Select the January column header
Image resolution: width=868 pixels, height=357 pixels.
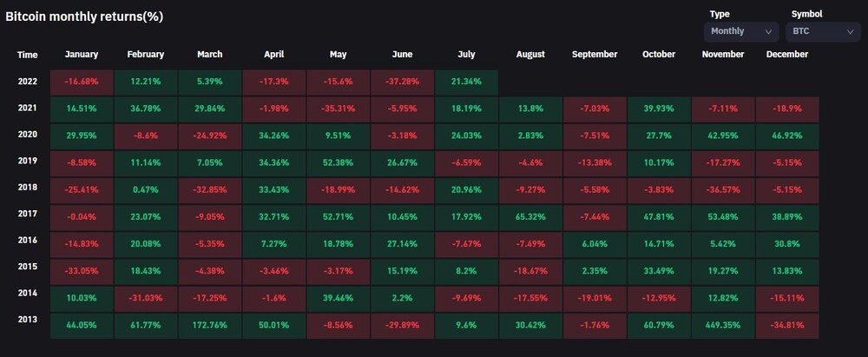(x=82, y=55)
